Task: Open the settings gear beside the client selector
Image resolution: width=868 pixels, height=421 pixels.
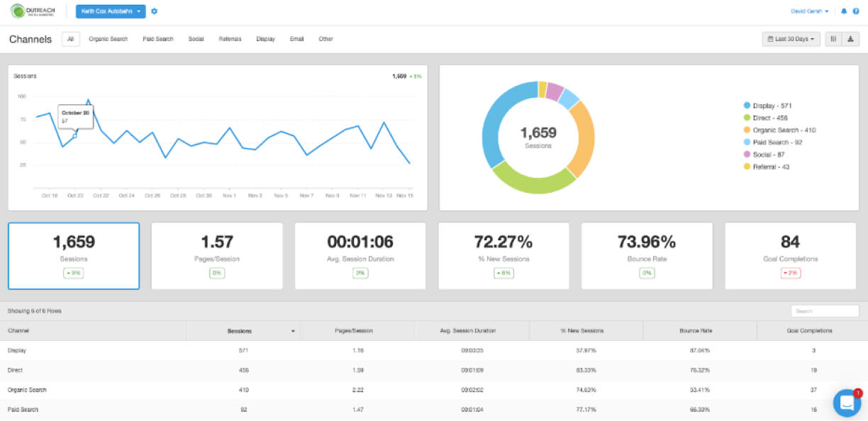Action: tap(155, 11)
